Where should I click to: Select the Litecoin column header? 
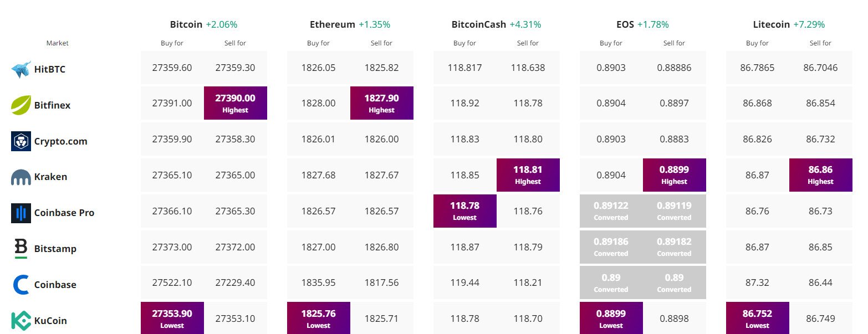[x=772, y=24]
